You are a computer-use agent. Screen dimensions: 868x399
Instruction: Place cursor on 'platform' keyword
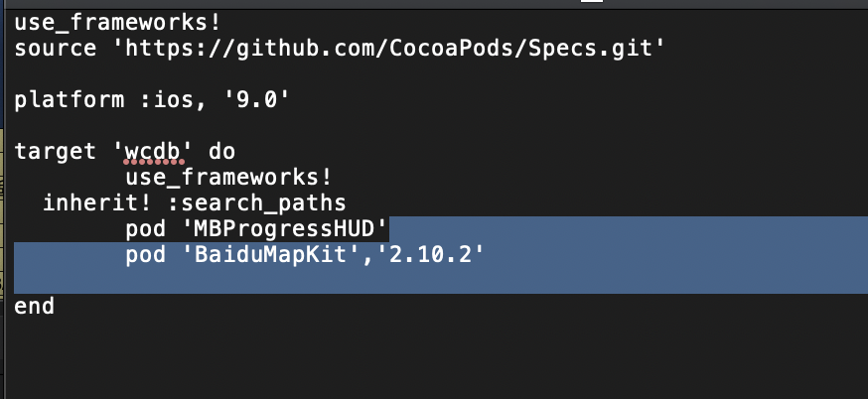tap(69, 100)
